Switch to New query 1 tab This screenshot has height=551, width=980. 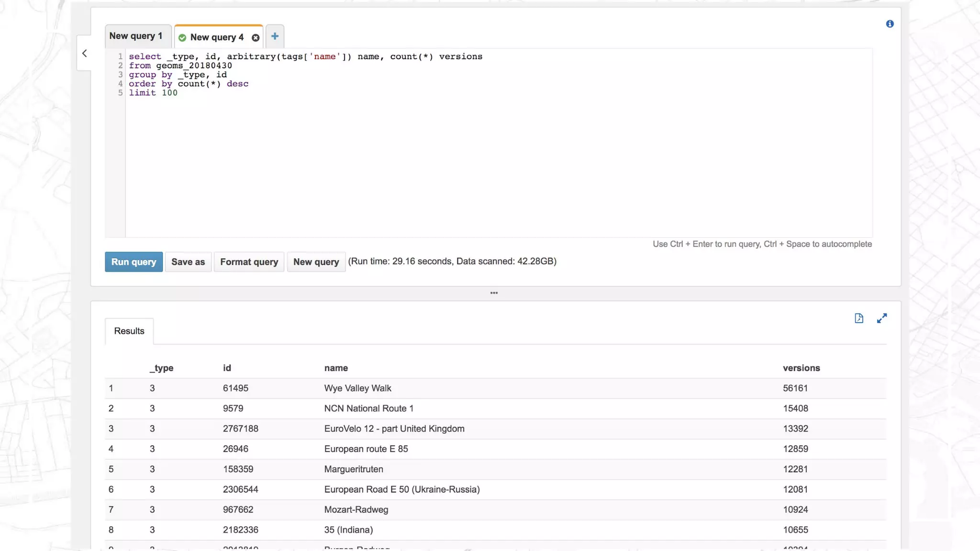[x=136, y=36]
